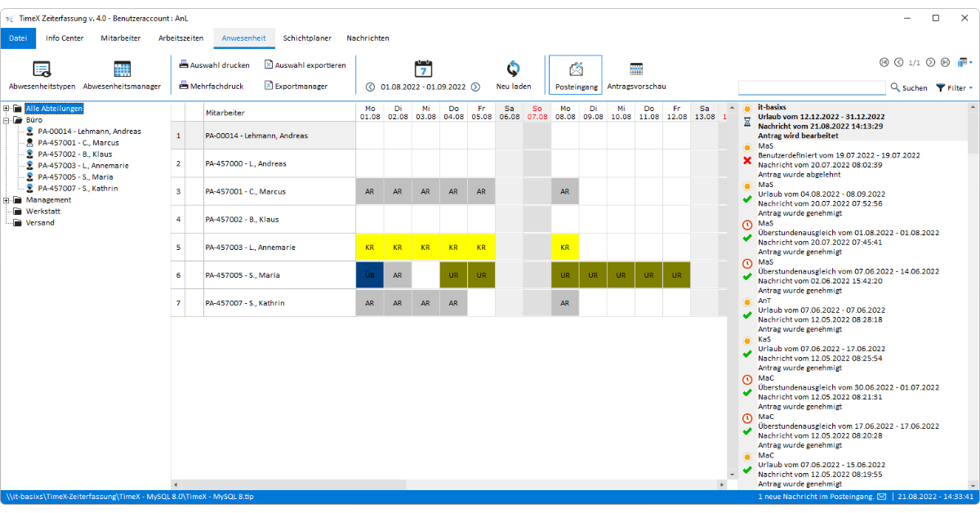Select PA-457003 L., Annemarie in tree
This screenshot has width=980, height=513.
coord(82,165)
